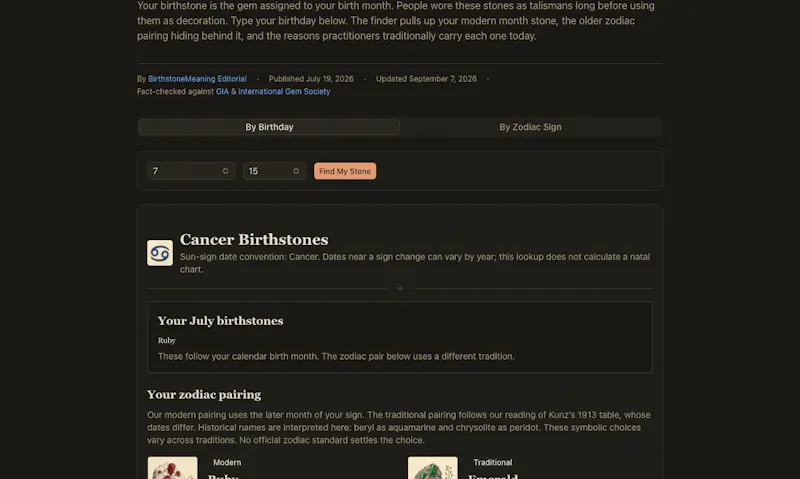Select the Your zodiac pairing heading
The image size is (800, 479).
[204, 394]
